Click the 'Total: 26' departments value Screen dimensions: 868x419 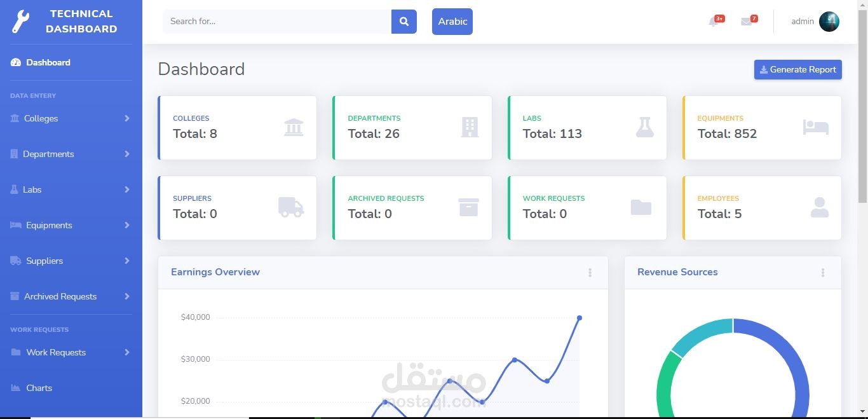point(374,134)
